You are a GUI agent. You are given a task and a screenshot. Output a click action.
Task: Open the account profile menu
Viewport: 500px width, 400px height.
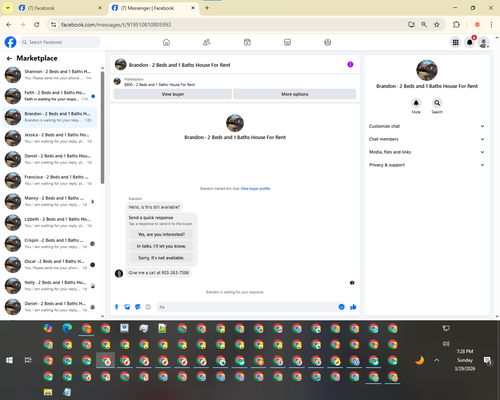(484, 42)
